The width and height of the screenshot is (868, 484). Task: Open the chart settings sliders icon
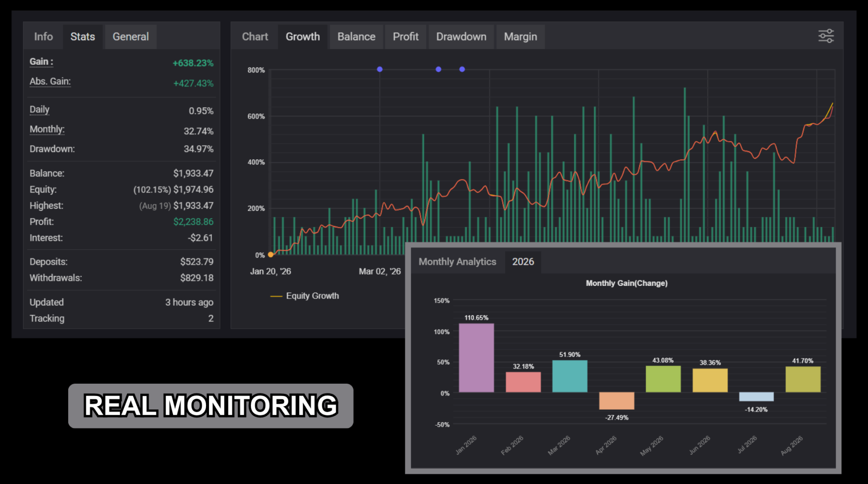coord(826,36)
